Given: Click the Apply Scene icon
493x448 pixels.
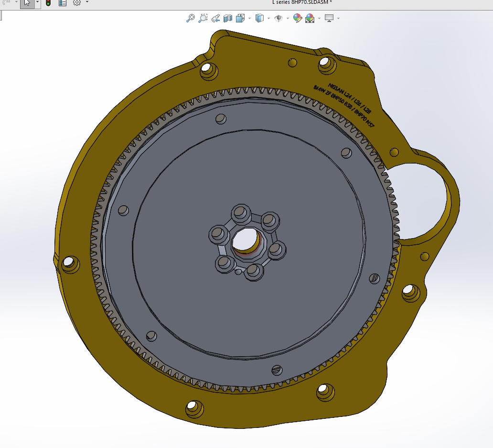Looking at the screenshot, I should click(x=309, y=18).
